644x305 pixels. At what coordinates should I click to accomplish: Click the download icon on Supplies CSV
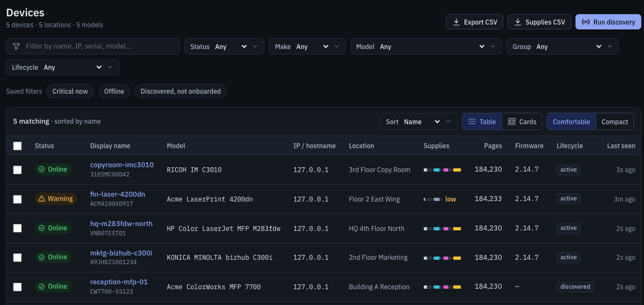pos(517,22)
